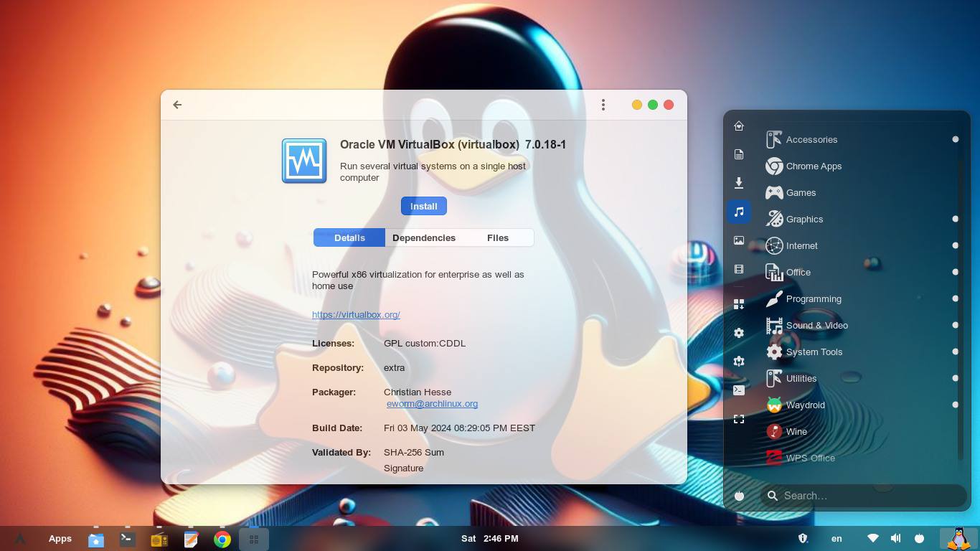Click the volume speaker tray icon
Image resolution: width=980 pixels, height=551 pixels.
tap(896, 538)
